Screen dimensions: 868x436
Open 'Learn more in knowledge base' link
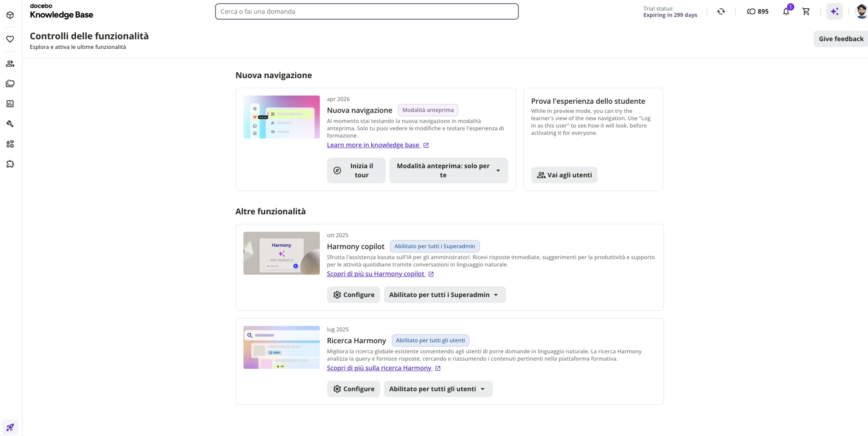tap(377, 145)
